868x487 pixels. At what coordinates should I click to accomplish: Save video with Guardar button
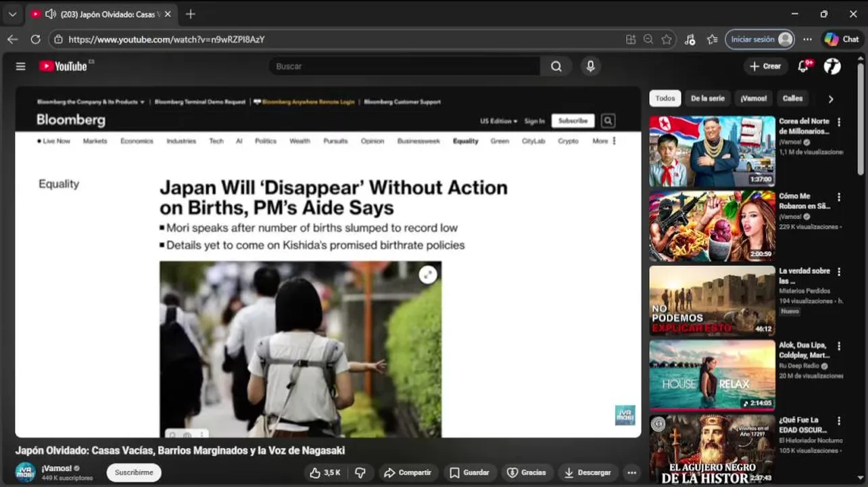click(x=470, y=473)
